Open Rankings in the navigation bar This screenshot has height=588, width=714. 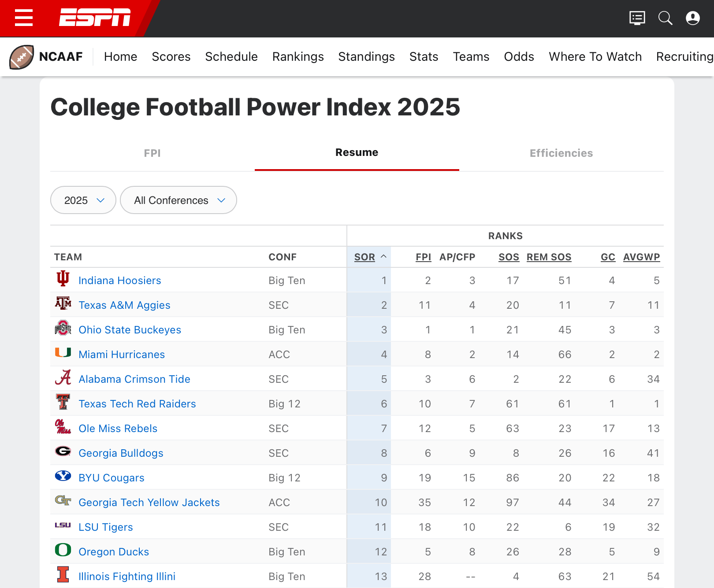click(x=298, y=57)
